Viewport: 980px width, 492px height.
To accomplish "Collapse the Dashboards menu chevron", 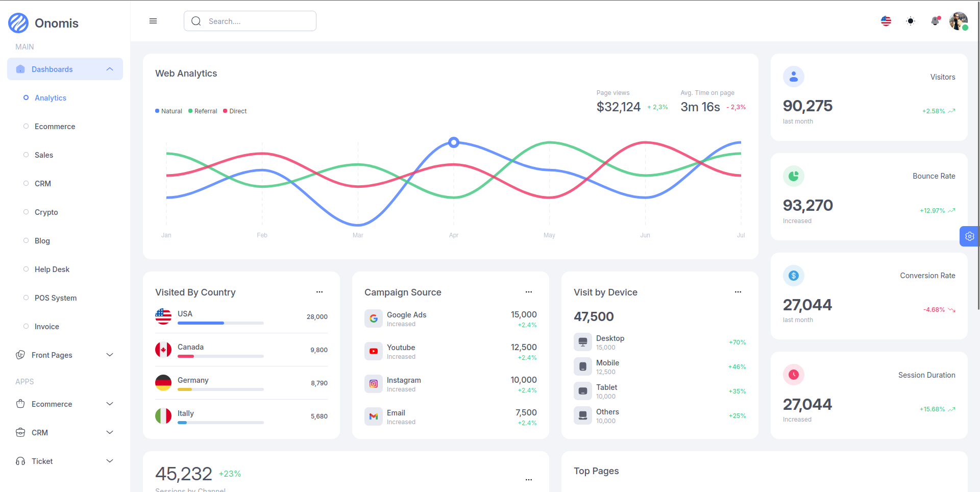I will point(109,69).
